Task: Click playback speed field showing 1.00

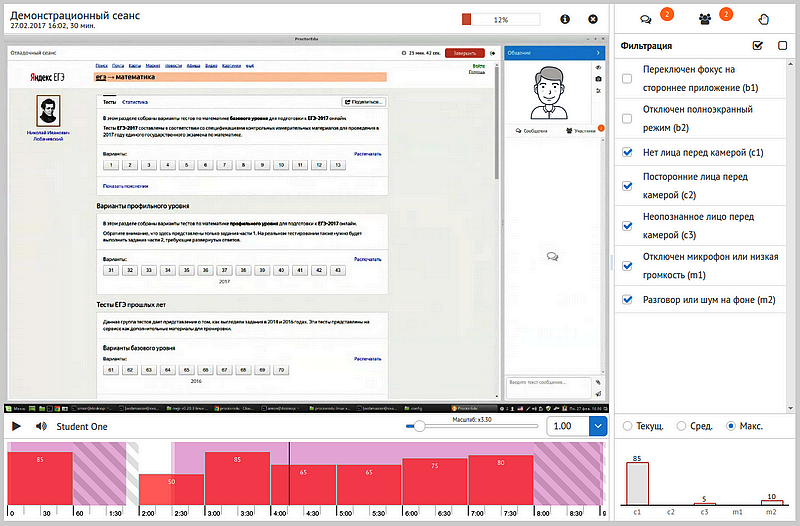Action: coord(568,426)
